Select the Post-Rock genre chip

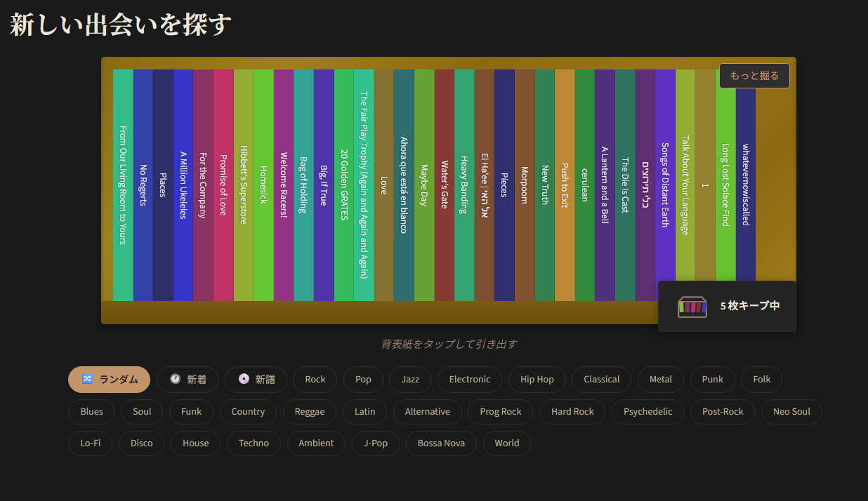coord(722,412)
